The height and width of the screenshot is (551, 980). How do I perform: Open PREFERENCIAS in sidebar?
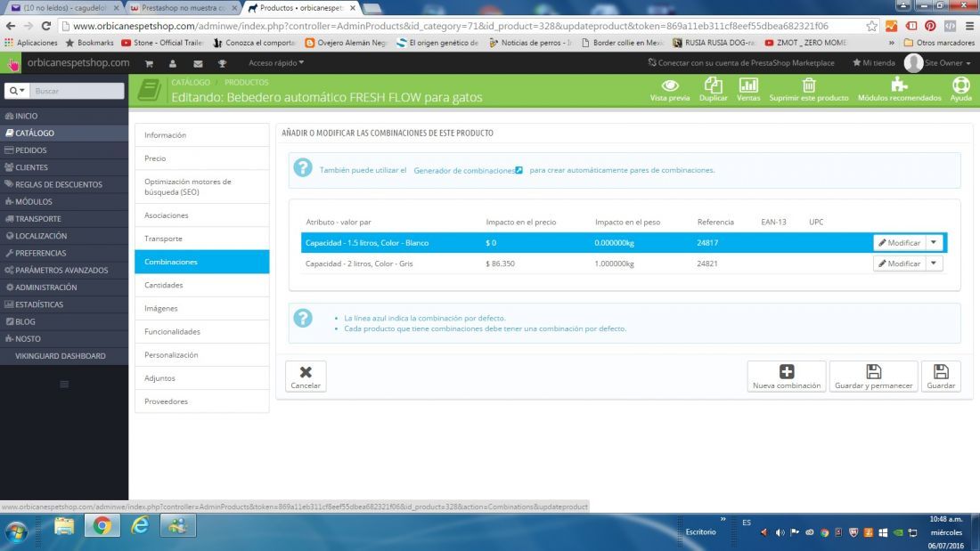point(64,253)
